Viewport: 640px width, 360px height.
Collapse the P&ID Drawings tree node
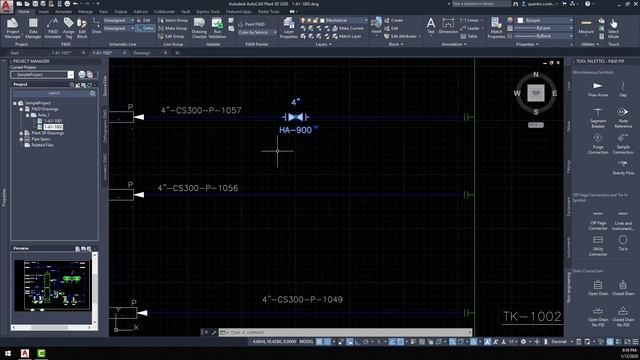[x=21, y=109]
